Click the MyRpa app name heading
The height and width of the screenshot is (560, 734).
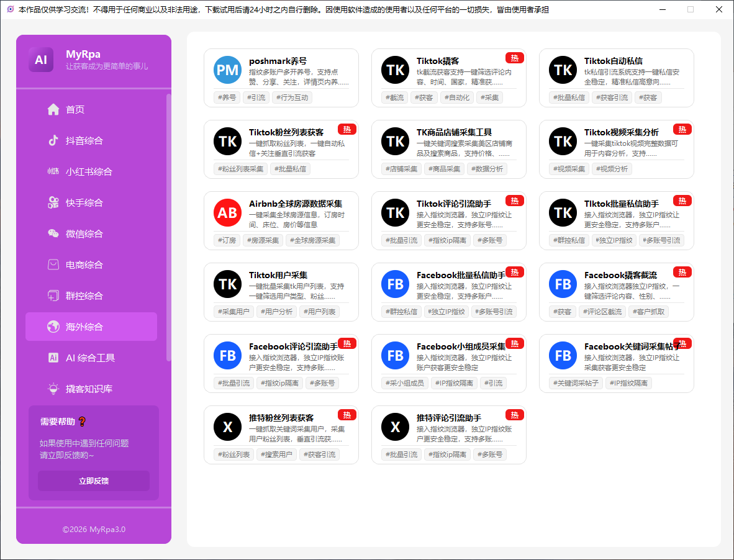83,54
